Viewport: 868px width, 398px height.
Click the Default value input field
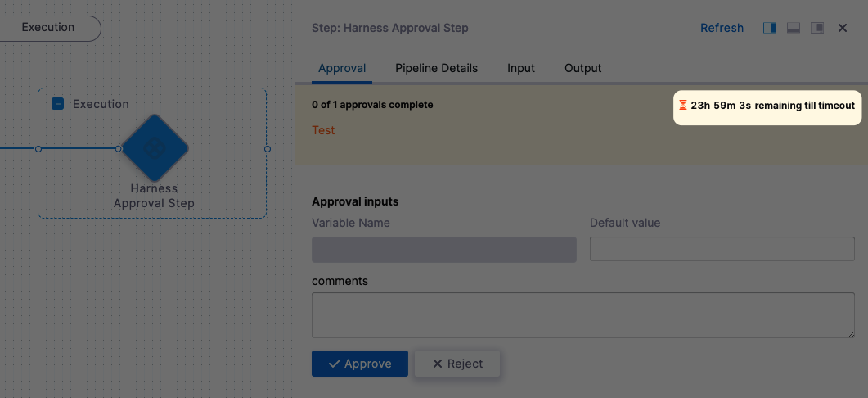(x=722, y=250)
